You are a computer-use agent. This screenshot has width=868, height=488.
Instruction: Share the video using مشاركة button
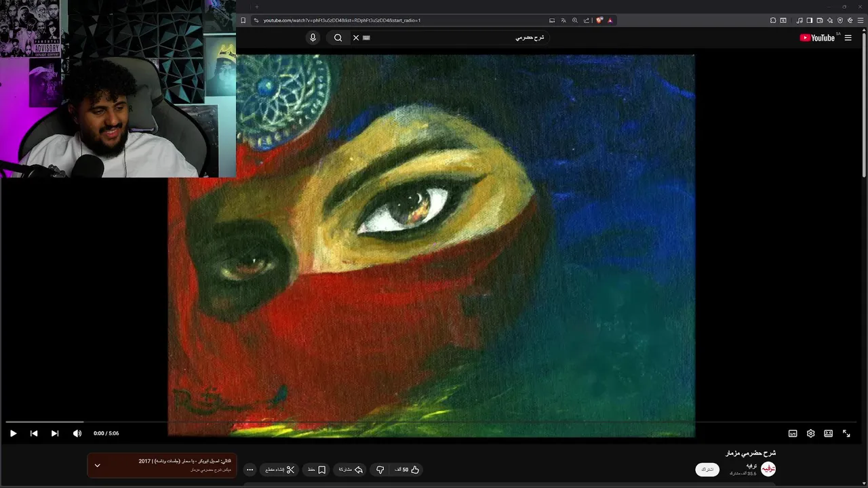(351, 470)
